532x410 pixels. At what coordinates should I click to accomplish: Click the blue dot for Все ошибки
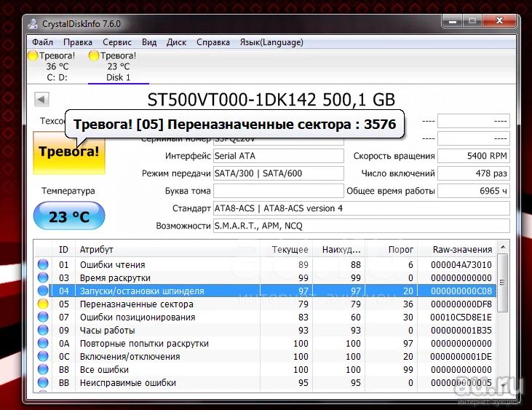coord(43,369)
